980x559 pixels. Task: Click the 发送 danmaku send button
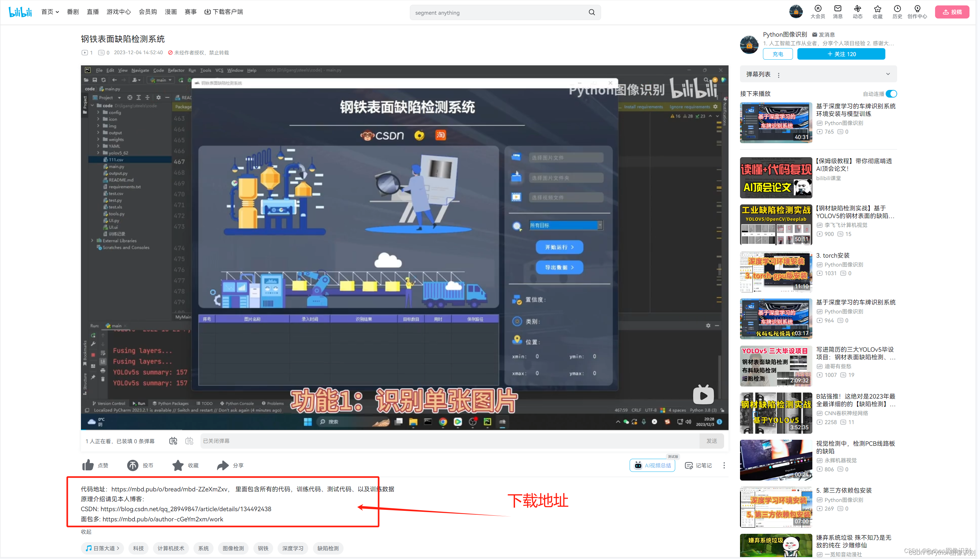(711, 441)
